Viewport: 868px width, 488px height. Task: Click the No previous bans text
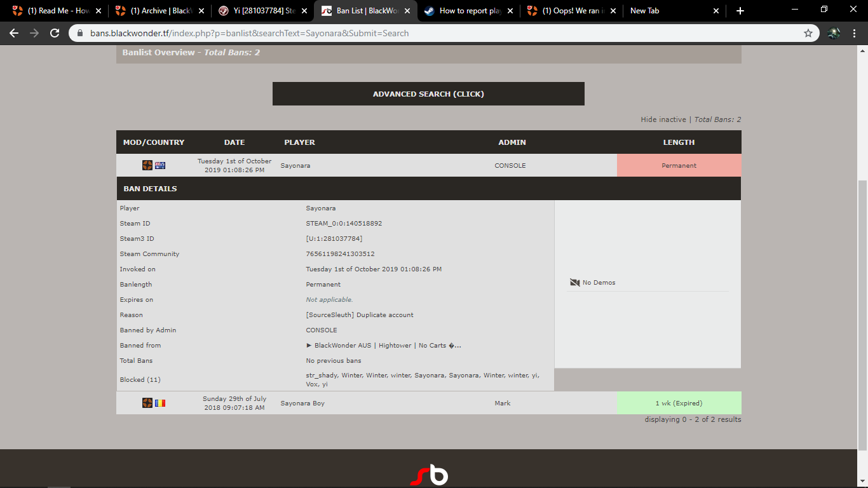(334, 361)
